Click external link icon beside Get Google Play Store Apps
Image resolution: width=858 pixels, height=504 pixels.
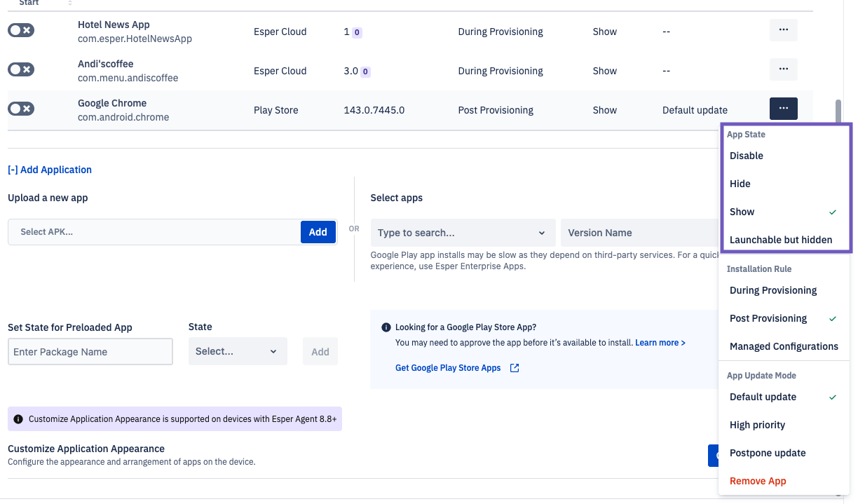(x=515, y=368)
